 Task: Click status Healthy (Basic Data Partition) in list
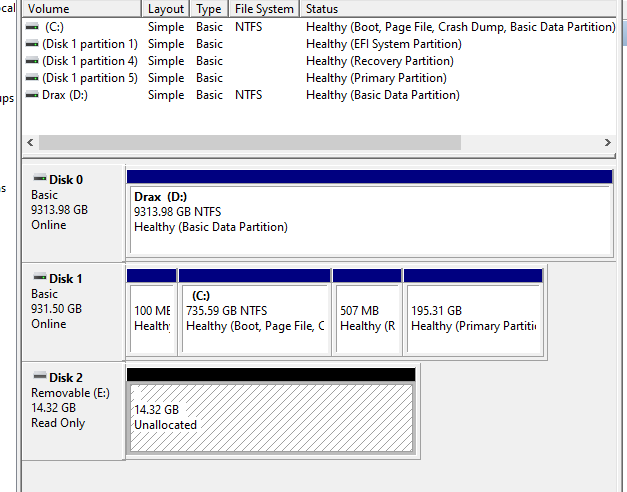pos(383,95)
